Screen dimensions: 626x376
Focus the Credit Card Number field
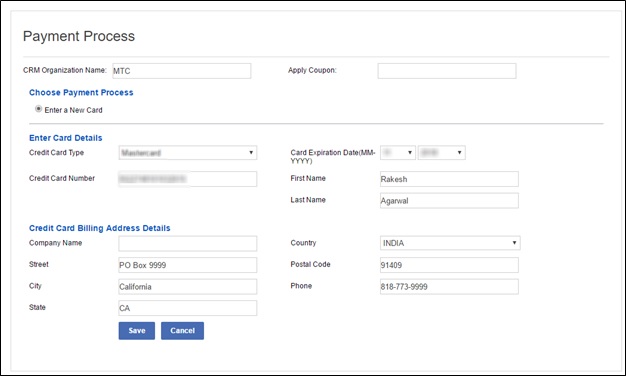point(188,179)
